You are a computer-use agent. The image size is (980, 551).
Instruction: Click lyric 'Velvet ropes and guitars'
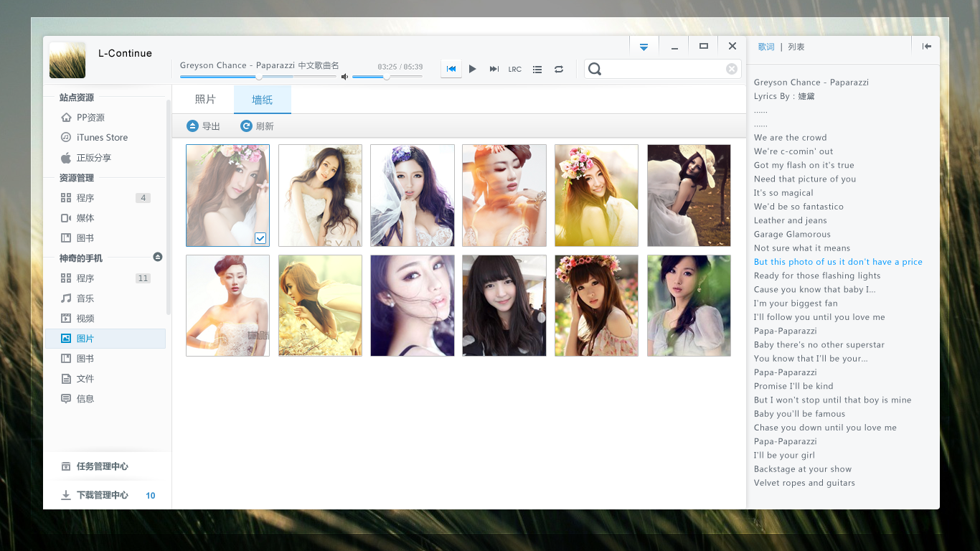[804, 483]
